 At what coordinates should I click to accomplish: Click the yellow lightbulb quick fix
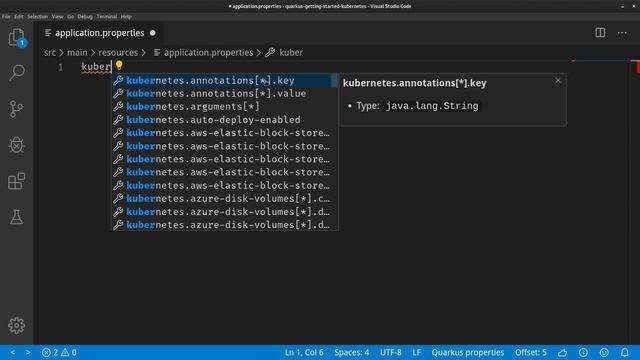(x=119, y=65)
